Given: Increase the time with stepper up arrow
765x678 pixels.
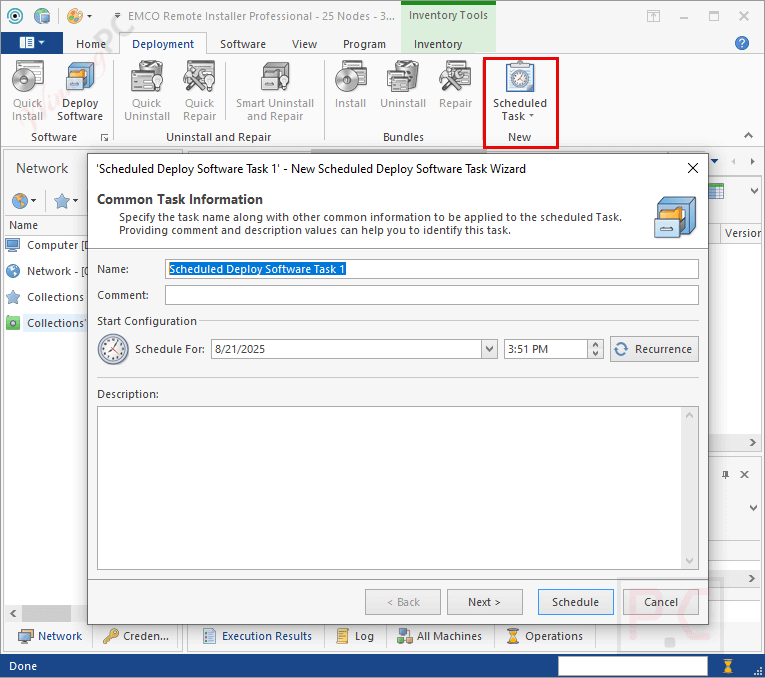Looking at the screenshot, I should pyautogui.click(x=595, y=345).
